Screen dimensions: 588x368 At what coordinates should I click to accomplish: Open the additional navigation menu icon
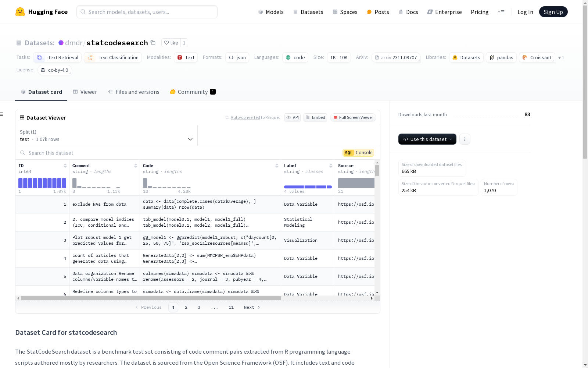(x=501, y=12)
